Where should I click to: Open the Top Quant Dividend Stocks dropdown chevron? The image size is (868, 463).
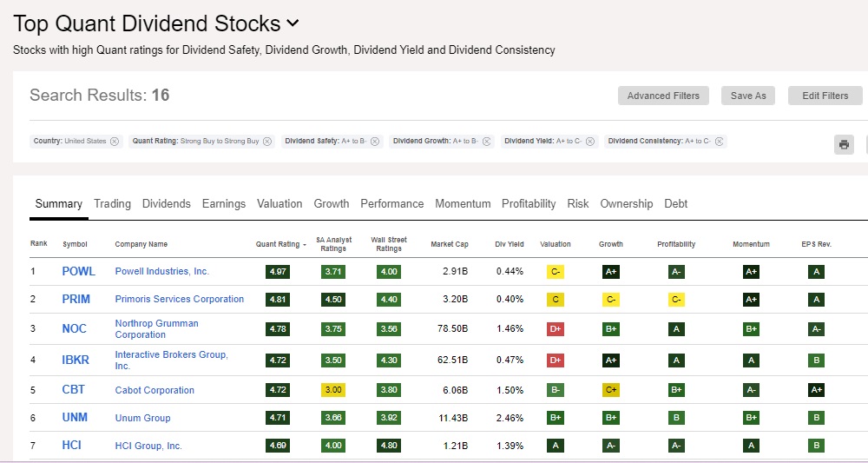tap(293, 23)
